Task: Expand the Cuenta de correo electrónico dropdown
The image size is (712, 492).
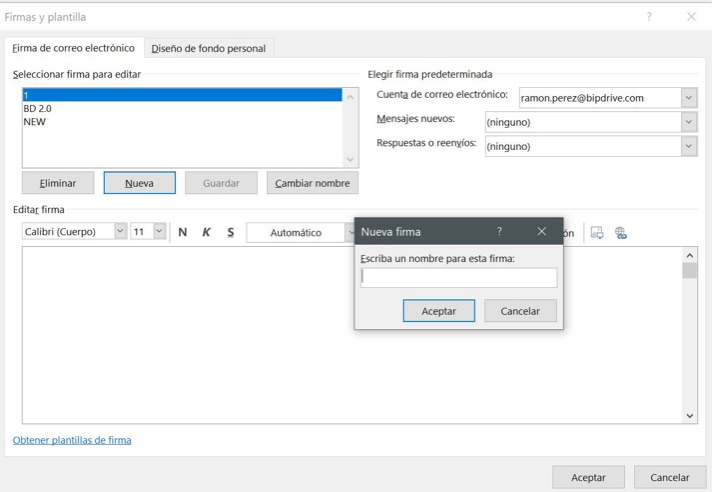Action: 689,98
